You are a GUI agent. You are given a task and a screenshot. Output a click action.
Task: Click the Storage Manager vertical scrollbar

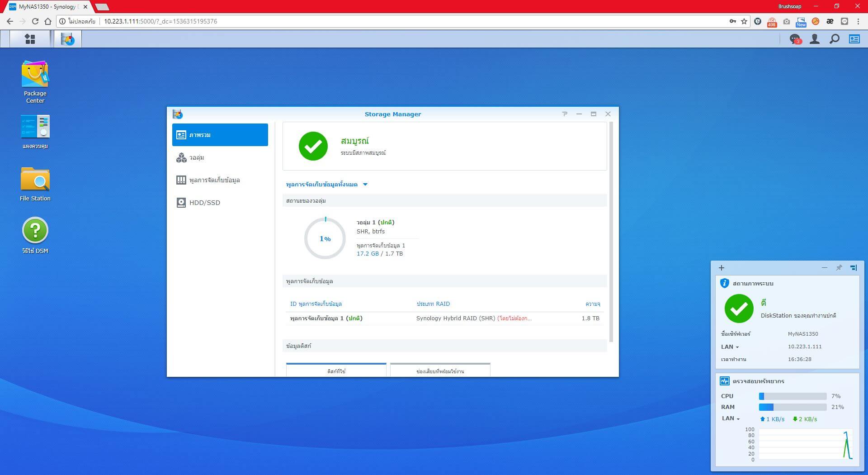coord(611,232)
